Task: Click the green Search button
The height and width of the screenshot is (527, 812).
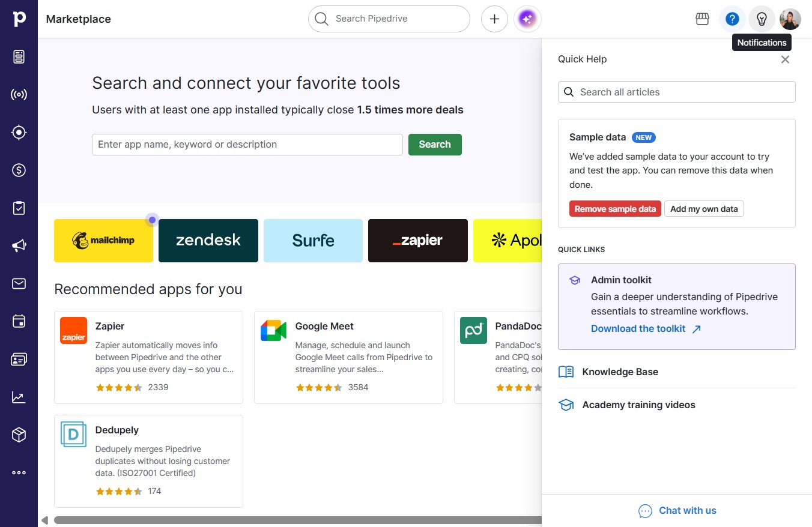Action: [435, 145]
